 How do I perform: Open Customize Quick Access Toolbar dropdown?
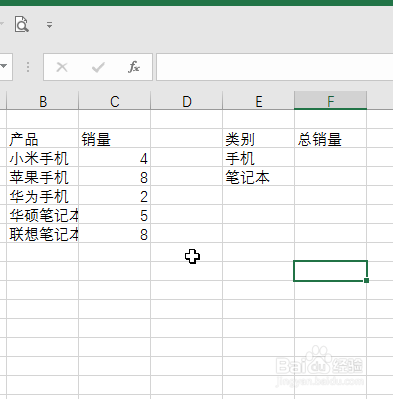(x=49, y=25)
